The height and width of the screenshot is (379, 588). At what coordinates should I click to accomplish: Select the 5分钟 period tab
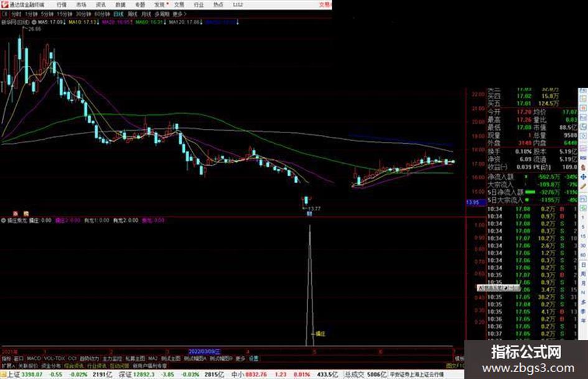tap(47, 14)
